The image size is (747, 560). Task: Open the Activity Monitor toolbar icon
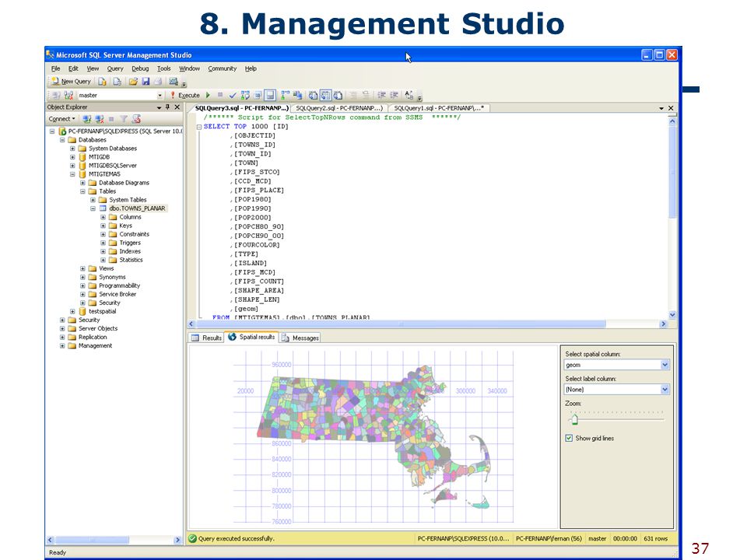pos(174,82)
